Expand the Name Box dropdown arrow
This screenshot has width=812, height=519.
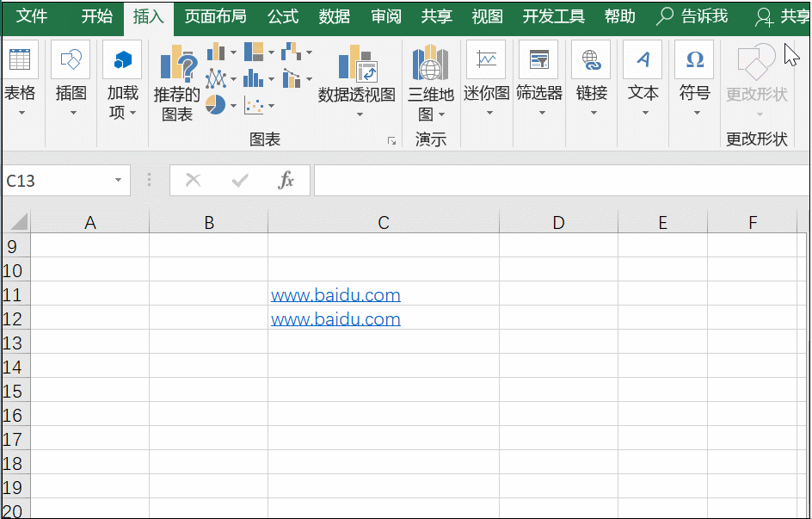coord(118,180)
